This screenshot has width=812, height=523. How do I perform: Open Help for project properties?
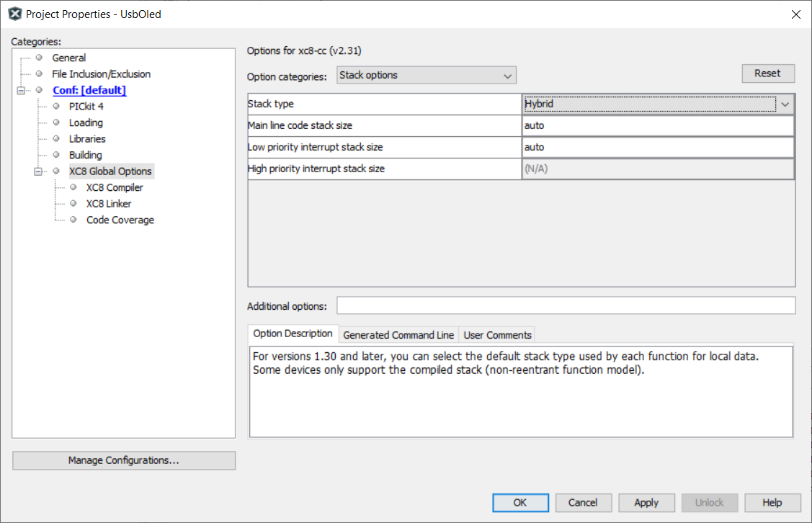pos(772,503)
